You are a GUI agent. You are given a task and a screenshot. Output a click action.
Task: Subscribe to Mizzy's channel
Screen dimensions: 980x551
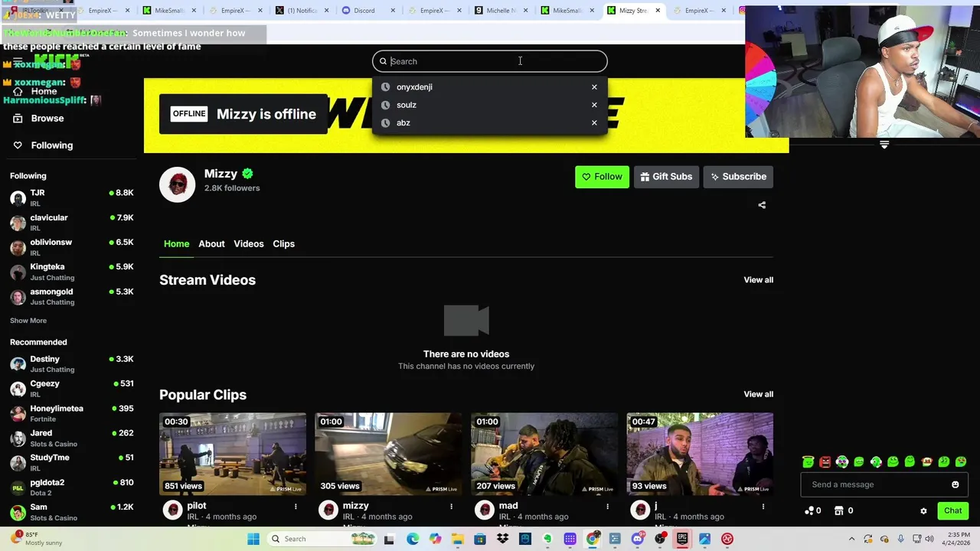click(738, 177)
